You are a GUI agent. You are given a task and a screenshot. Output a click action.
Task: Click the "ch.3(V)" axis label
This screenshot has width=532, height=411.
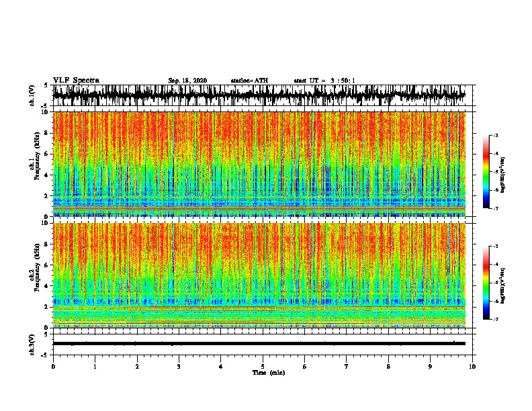click(x=32, y=345)
